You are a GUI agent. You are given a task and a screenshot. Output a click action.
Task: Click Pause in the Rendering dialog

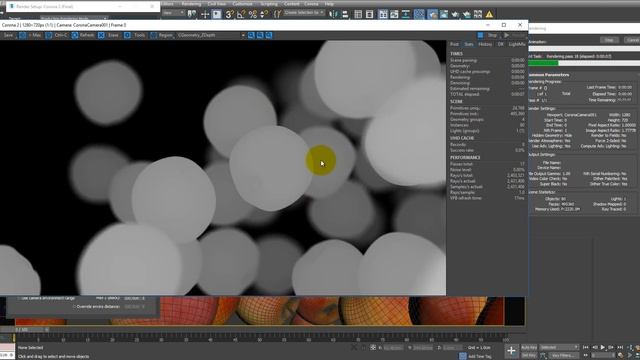609,40
